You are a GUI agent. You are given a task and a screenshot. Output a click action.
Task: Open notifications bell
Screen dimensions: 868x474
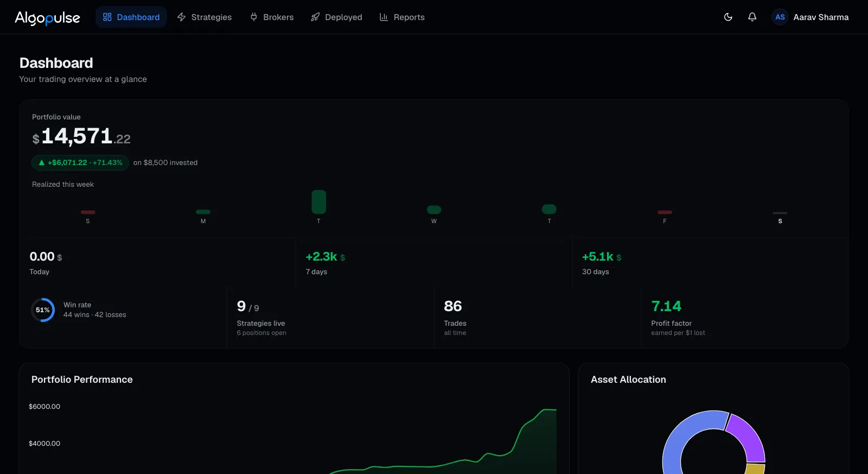click(752, 17)
